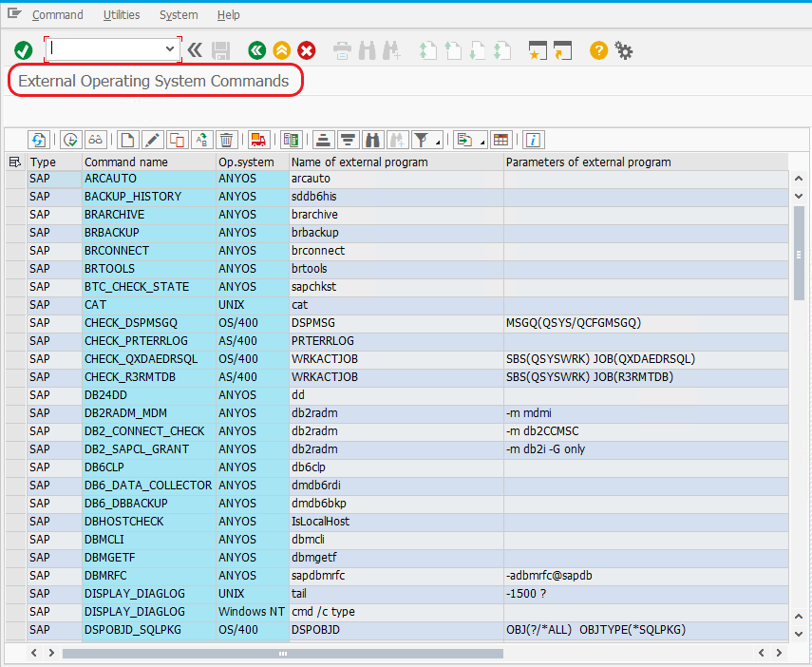Click the green Enter checkmark icon
Image resolution: width=812 pixels, height=667 pixels.
[24, 50]
